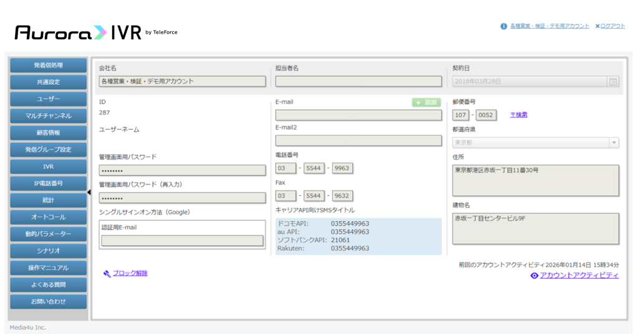Select マルチチャンネル in sidebar

[49, 116]
